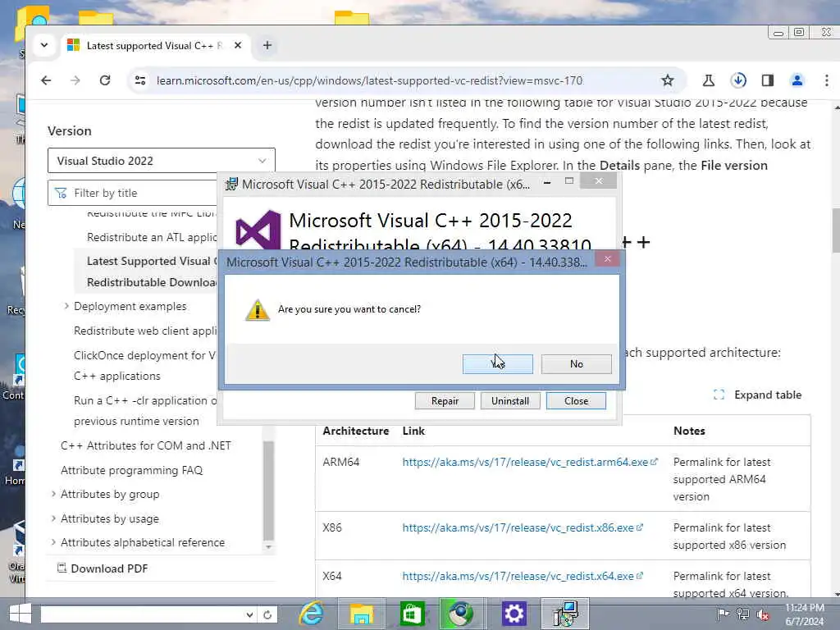Viewport: 840px width, 630px height.
Task: Open a new browser tab
Action: 267,46
